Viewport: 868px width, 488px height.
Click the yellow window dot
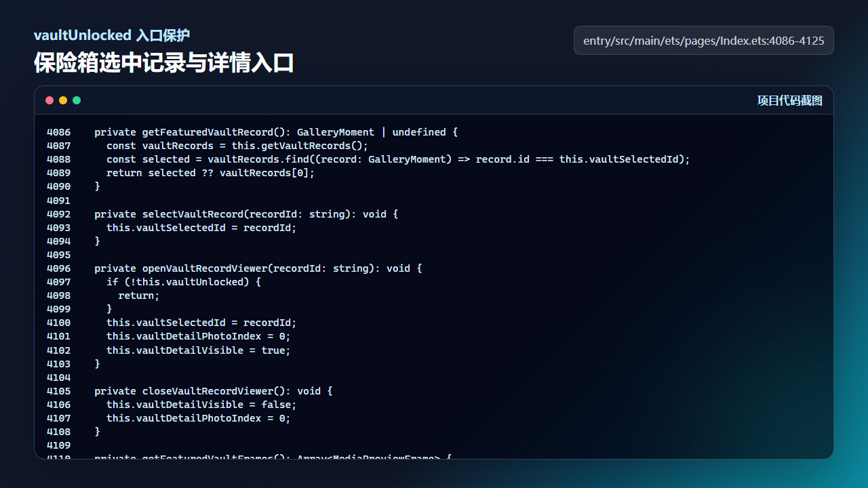coord(63,100)
